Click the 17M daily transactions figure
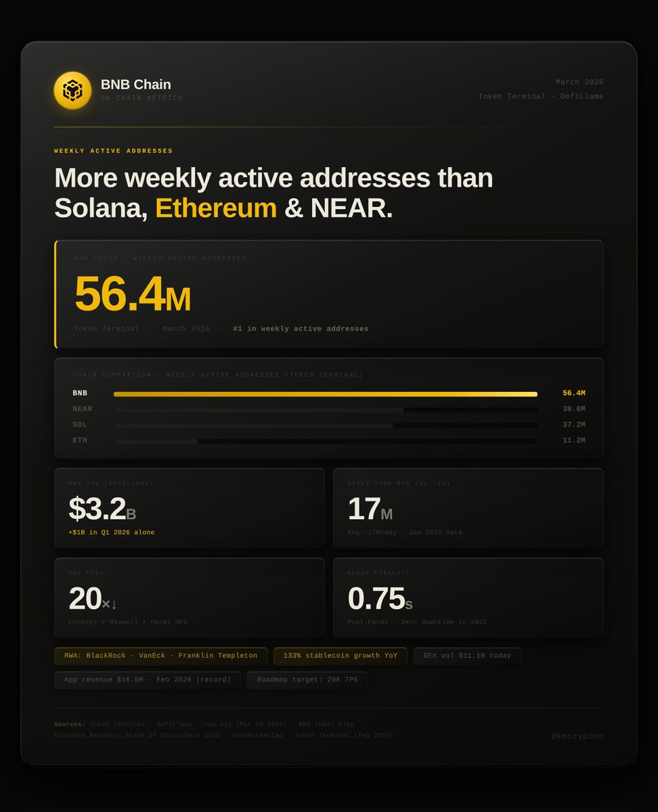Viewport: 658px width, 812px height. click(370, 510)
